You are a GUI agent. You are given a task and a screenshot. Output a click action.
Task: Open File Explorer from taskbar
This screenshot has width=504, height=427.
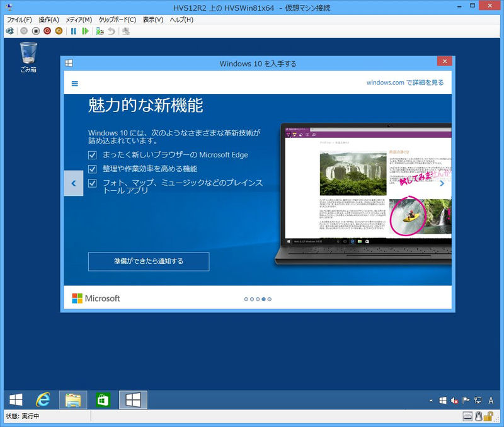click(x=73, y=400)
